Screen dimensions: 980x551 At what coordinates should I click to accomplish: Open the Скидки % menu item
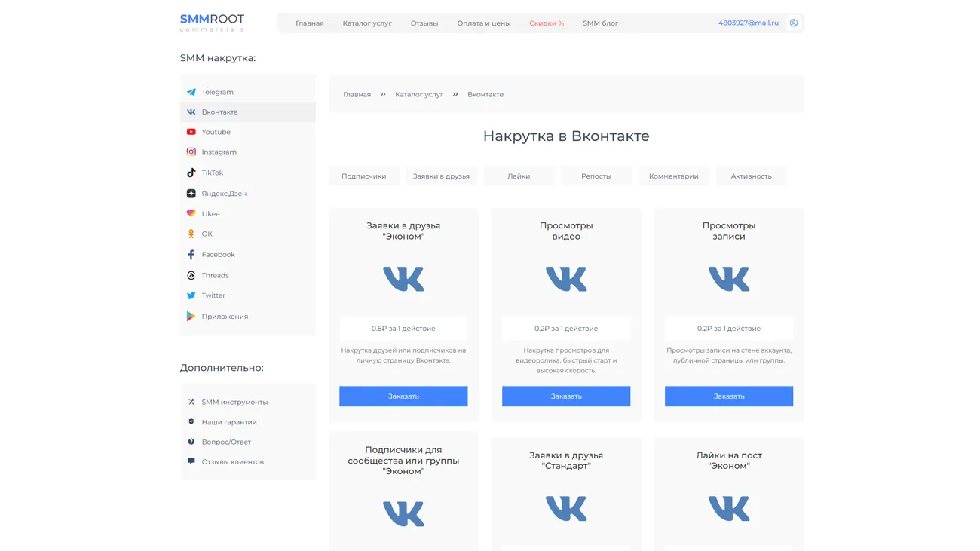click(x=547, y=23)
